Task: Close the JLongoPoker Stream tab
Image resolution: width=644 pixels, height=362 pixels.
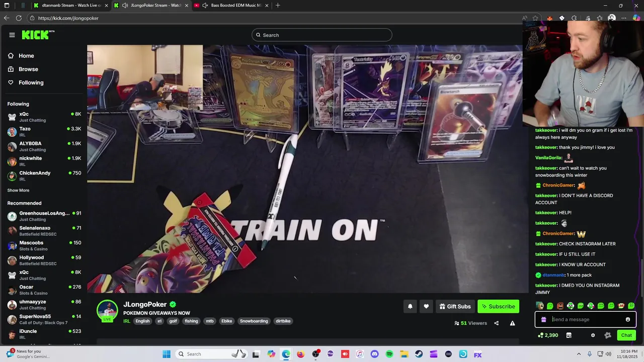Action: [x=187, y=6]
